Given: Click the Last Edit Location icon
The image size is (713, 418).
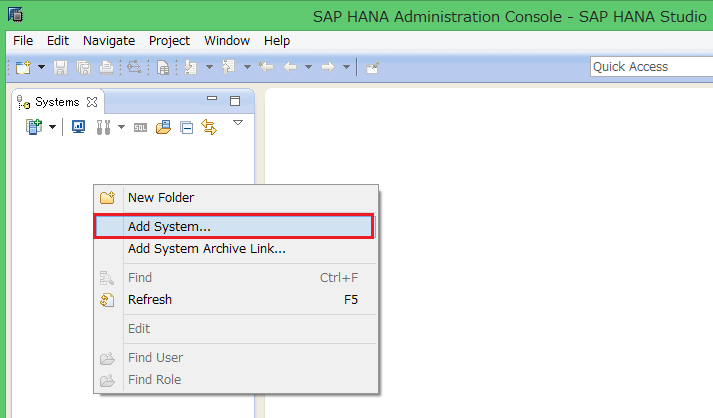Looking at the screenshot, I should [266, 67].
